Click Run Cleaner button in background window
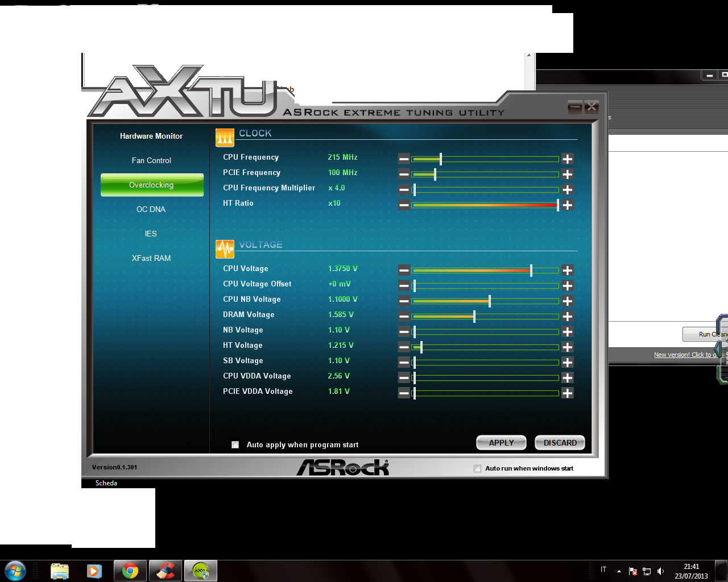This screenshot has width=728, height=582. pos(705,334)
